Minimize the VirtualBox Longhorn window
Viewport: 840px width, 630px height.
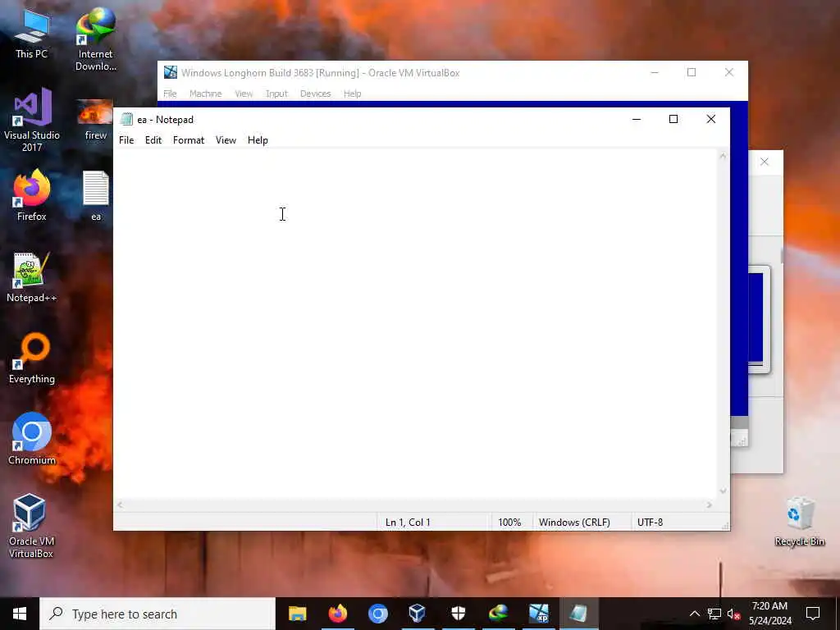(655, 72)
